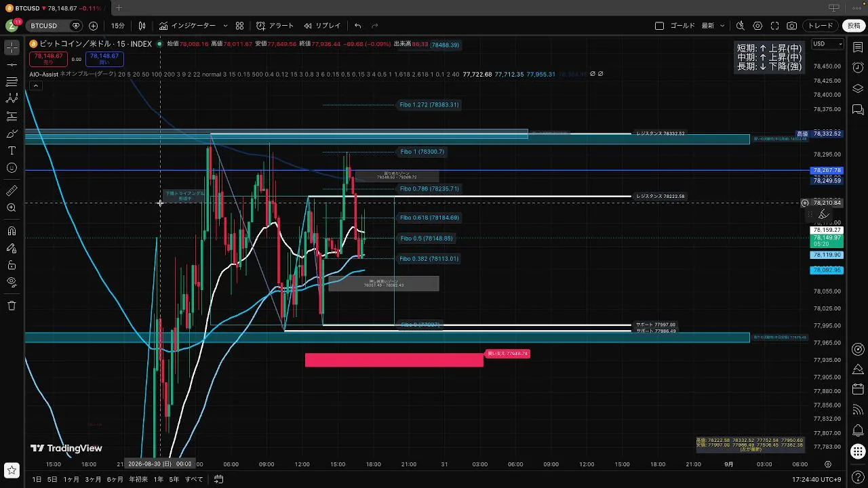The height and width of the screenshot is (488, 868).
Task: Open the user profile avatar menu
Action: coord(12,26)
